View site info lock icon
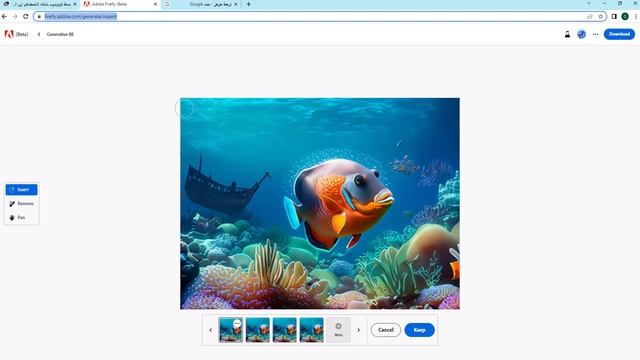The height and width of the screenshot is (360, 640). [x=39, y=16]
